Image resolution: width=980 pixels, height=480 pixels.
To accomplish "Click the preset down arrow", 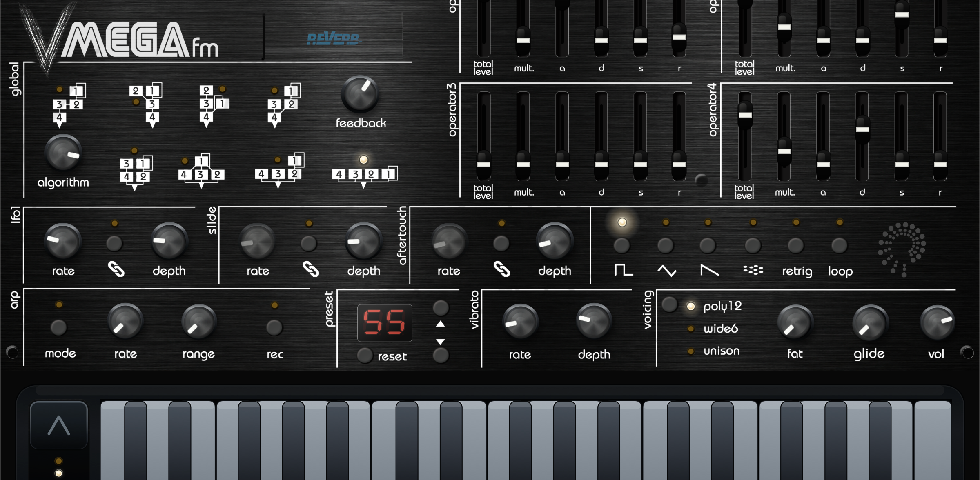I will [x=440, y=342].
